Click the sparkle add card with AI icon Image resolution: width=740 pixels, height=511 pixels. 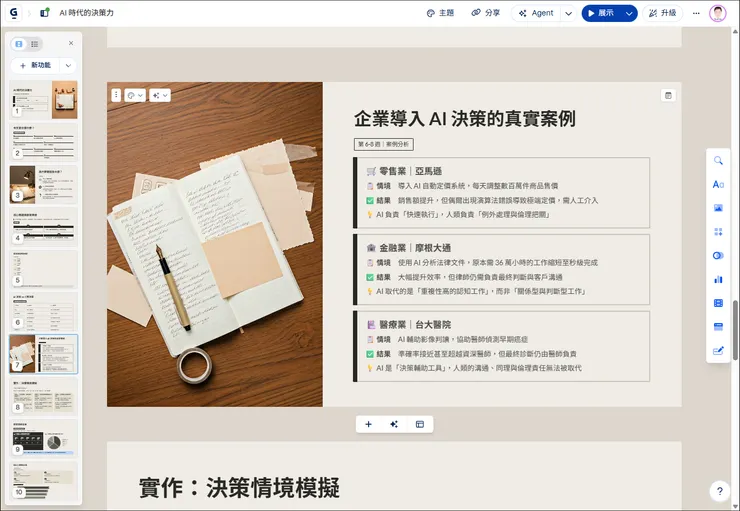click(x=394, y=424)
